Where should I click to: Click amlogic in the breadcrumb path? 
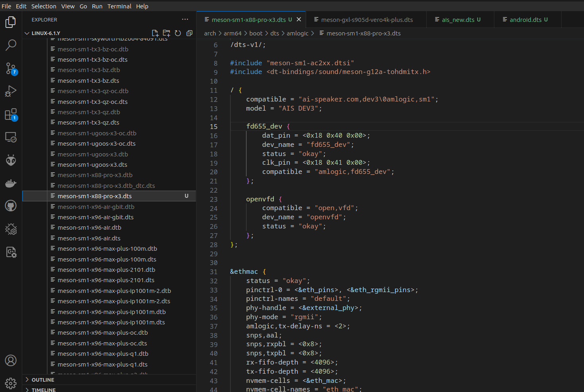click(297, 33)
